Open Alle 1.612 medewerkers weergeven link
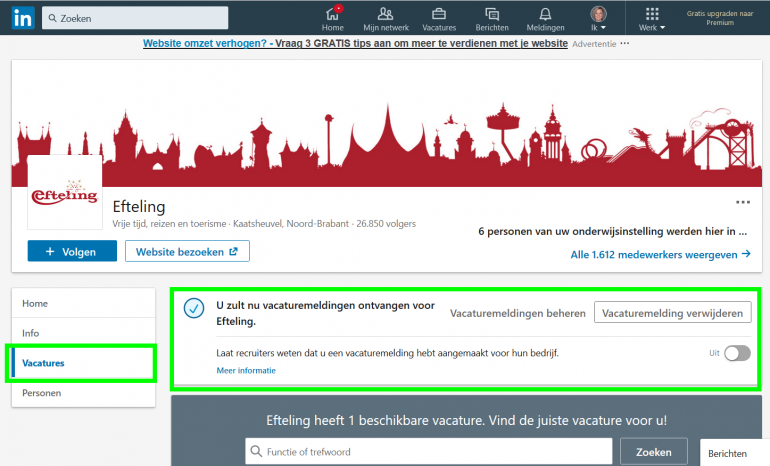770x466 pixels. coord(660,254)
